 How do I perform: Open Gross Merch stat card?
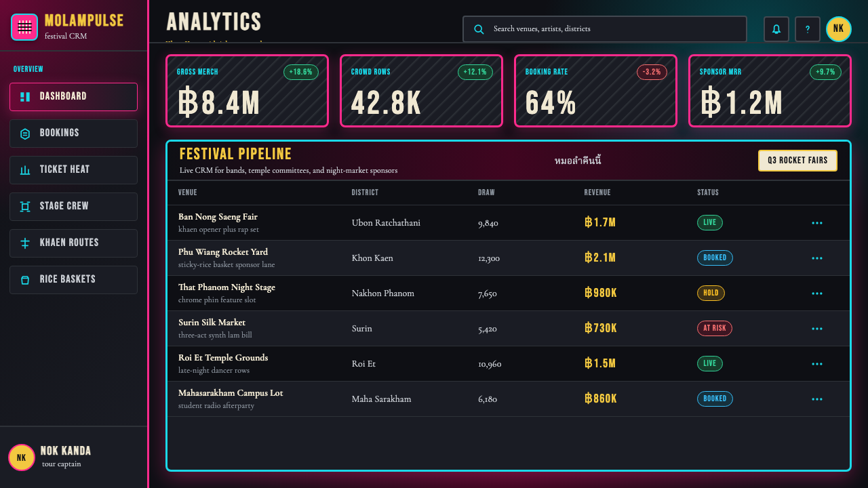point(247,91)
